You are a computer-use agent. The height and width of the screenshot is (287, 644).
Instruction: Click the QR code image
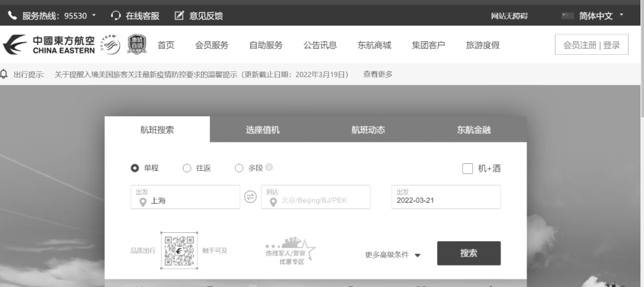pos(179,250)
